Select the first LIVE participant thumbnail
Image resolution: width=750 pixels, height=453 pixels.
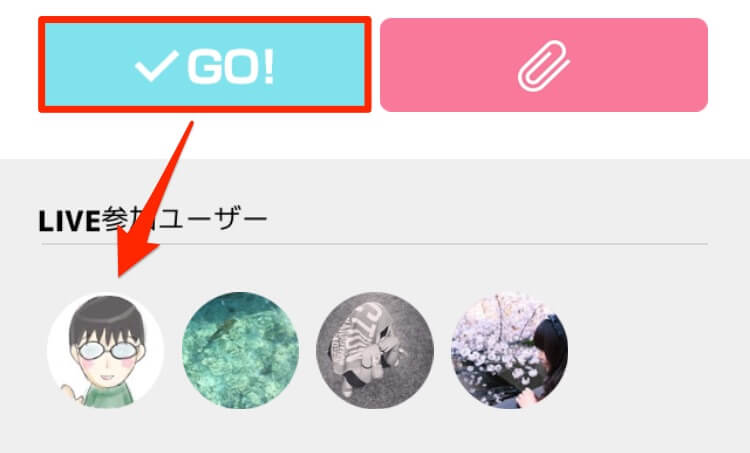click(106, 350)
